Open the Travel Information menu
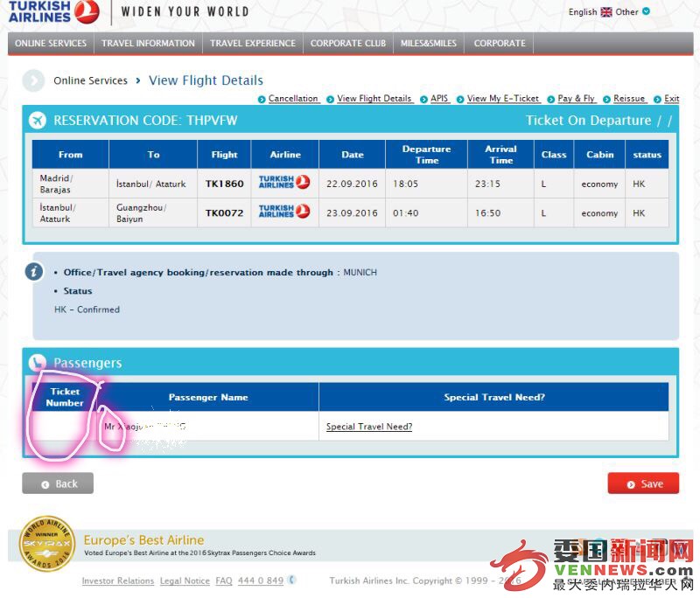The image size is (700, 598). pyautogui.click(x=148, y=43)
